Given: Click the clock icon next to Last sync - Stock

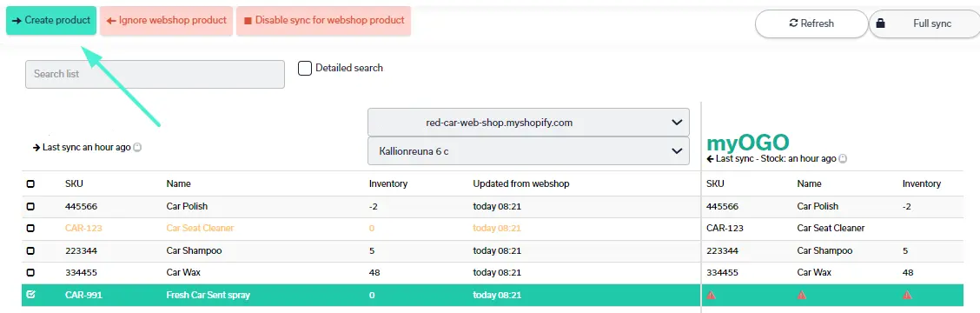Looking at the screenshot, I should (843, 159).
